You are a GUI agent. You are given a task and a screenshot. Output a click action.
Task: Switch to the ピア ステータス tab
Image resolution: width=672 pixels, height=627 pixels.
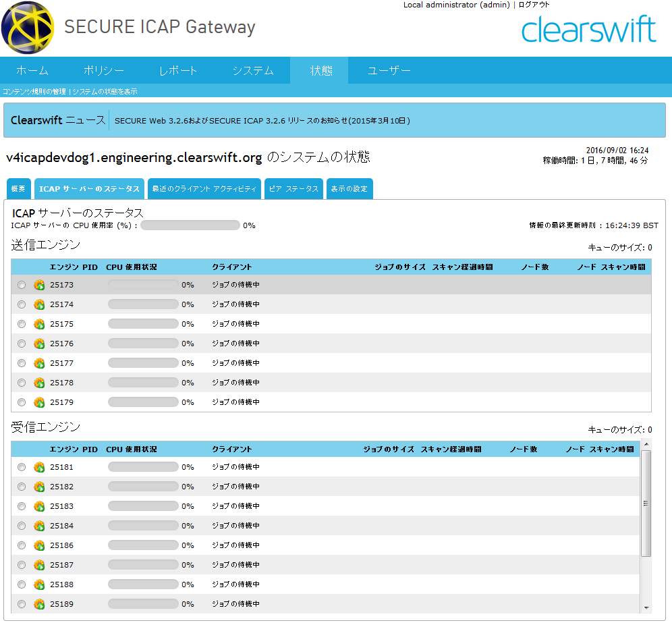pyautogui.click(x=293, y=188)
